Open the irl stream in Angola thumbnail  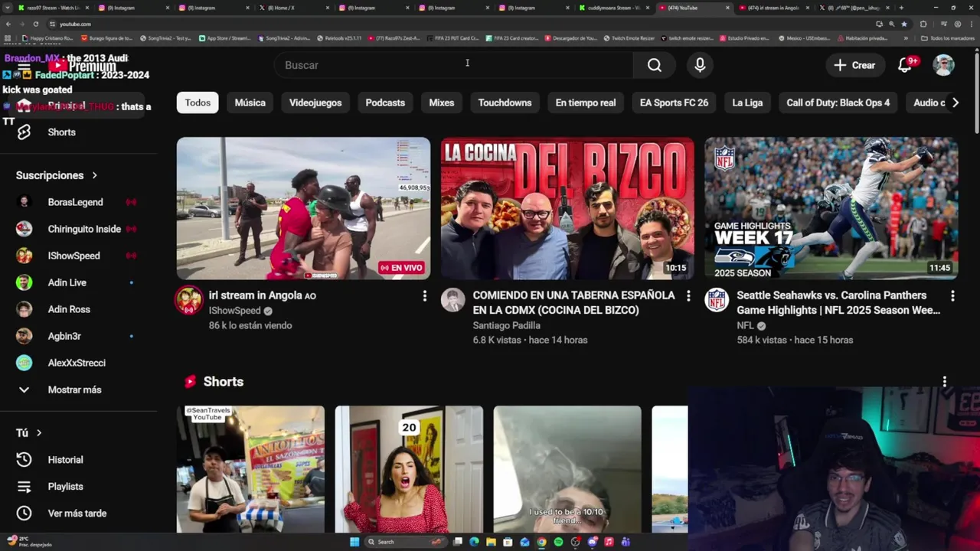303,208
